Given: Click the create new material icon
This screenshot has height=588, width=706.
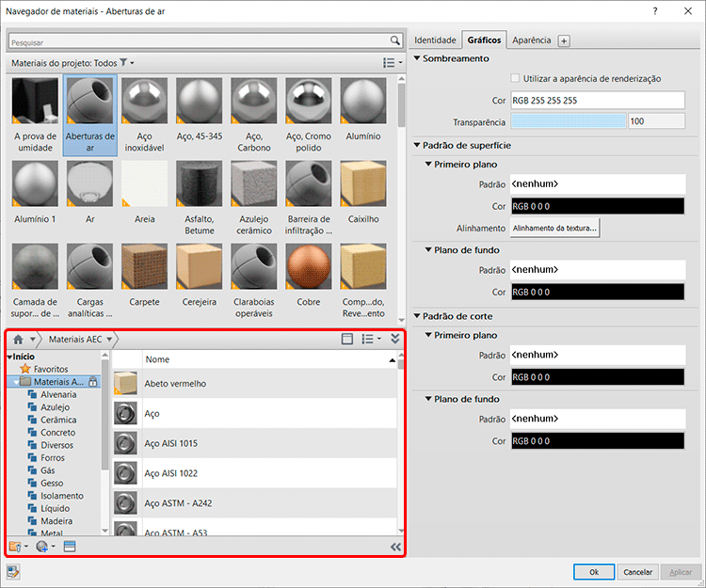Looking at the screenshot, I should 42,547.
